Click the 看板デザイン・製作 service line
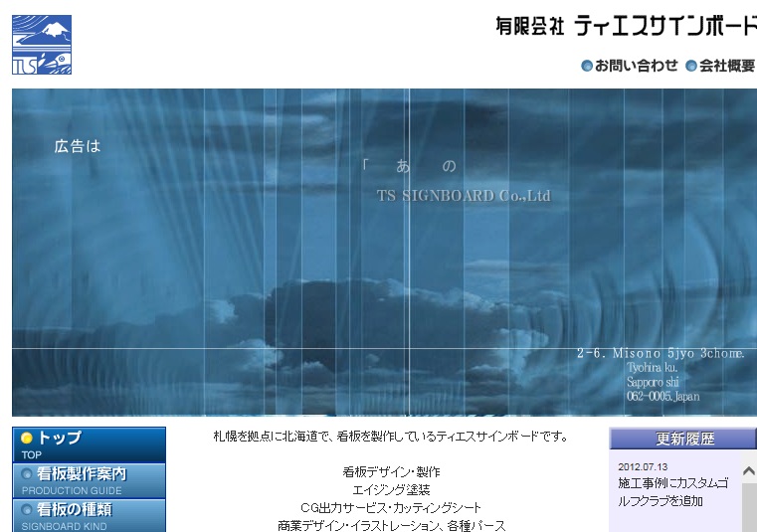757x532 pixels. pos(392,471)
